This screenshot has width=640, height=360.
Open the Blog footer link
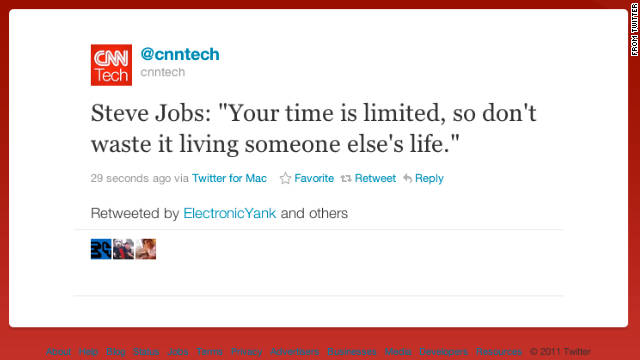point(116,351)
